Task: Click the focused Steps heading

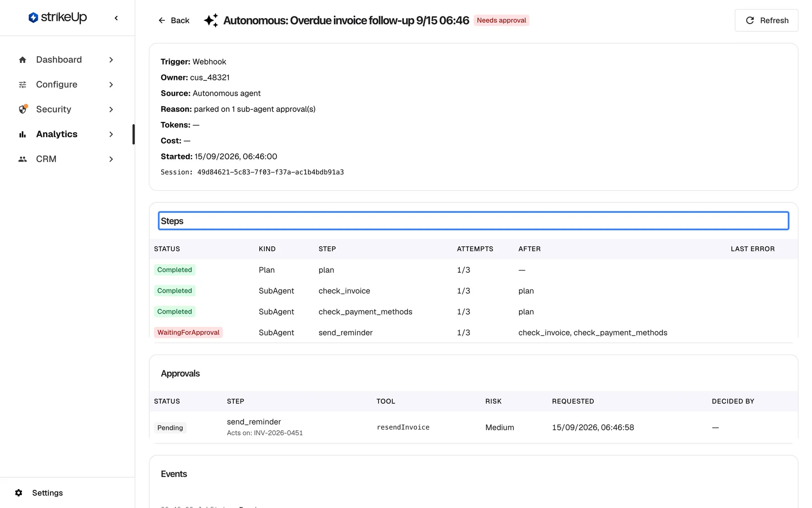Action: tap(473, 221)
